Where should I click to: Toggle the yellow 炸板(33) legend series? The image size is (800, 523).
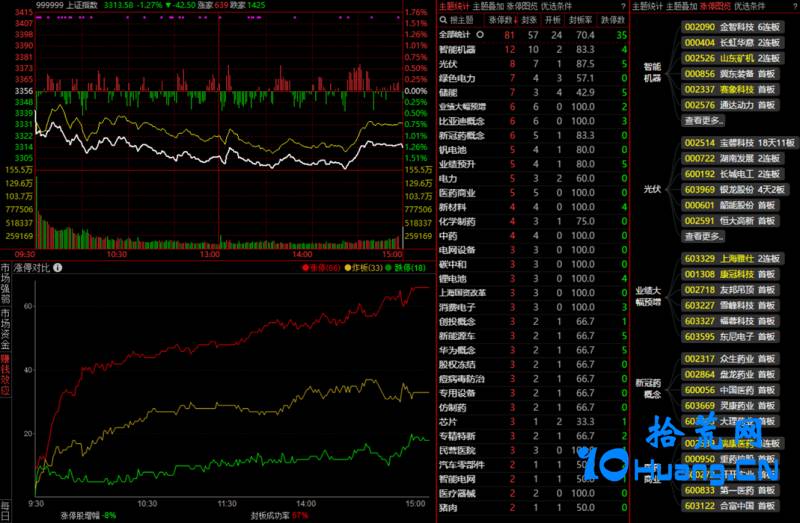point(364,267)
